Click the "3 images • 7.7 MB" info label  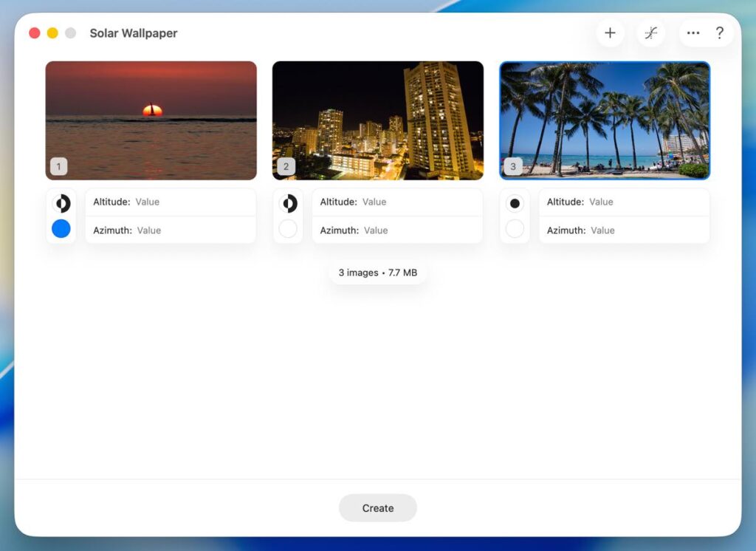(x=377, y=273)
